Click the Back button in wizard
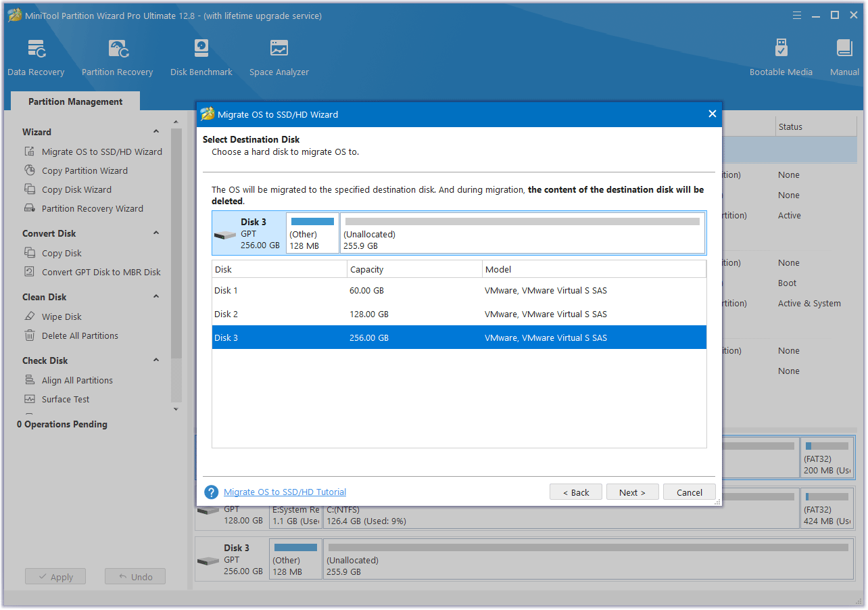Image resolution: width=868 pixels, height=610 pixels. point(575,492)
